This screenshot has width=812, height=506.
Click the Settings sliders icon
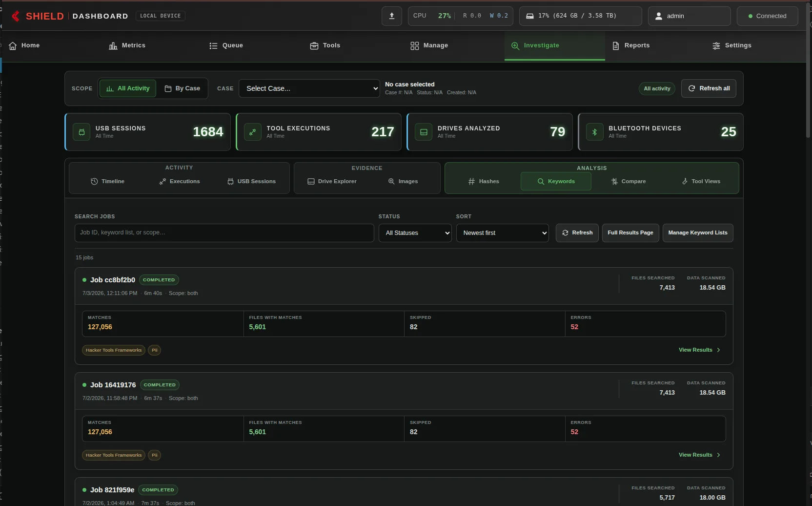(x=716, y=45)
